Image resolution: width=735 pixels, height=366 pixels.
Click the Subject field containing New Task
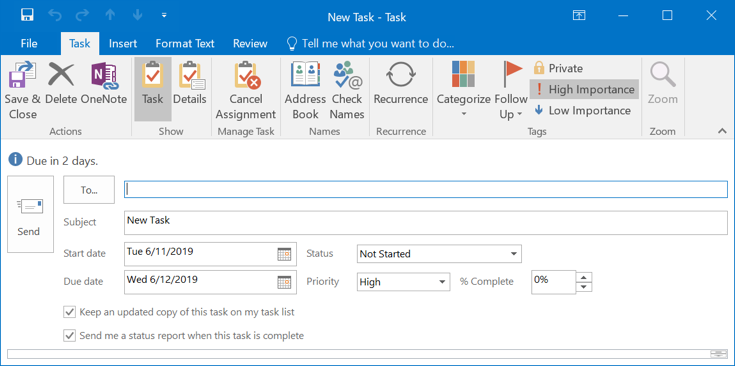[x=426, y=223]
